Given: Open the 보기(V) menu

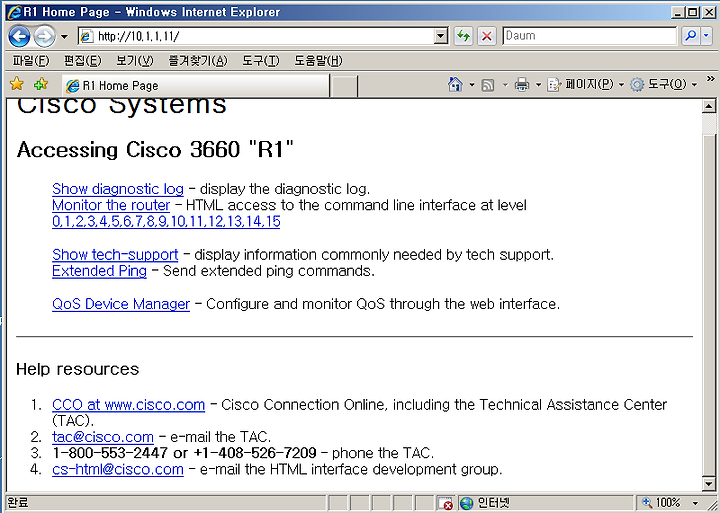Looking at the screenshot, I should click(135, 61).
